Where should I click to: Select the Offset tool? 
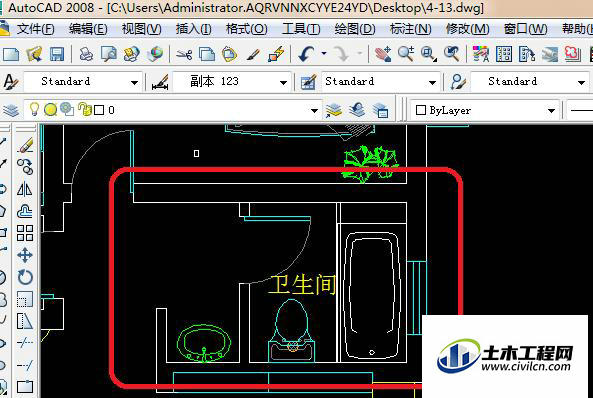point(25,211)
